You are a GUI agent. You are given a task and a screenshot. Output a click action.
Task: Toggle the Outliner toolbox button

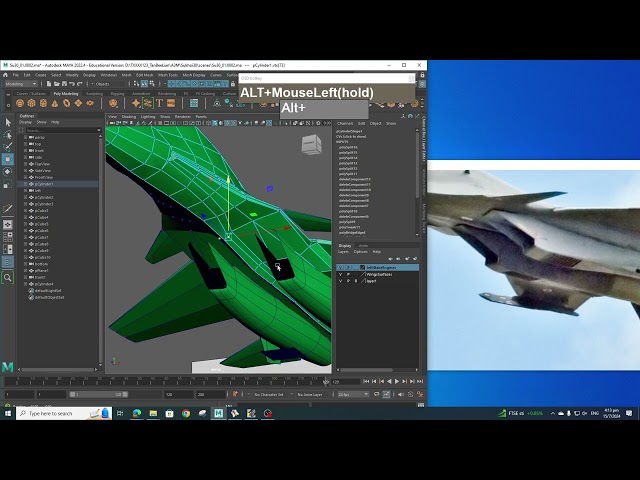[8, 262]
